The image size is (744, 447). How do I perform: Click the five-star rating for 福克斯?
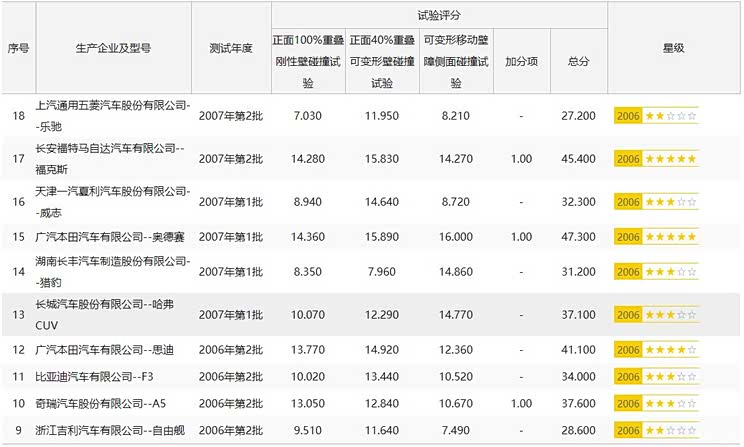tap(656, 158)
